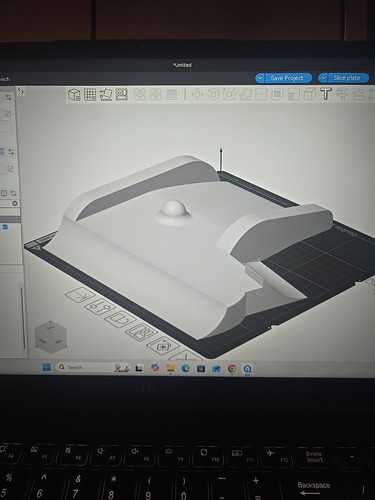Click the Add object cube icon
This screenshot has height=500, width=375.
[74, 95]
